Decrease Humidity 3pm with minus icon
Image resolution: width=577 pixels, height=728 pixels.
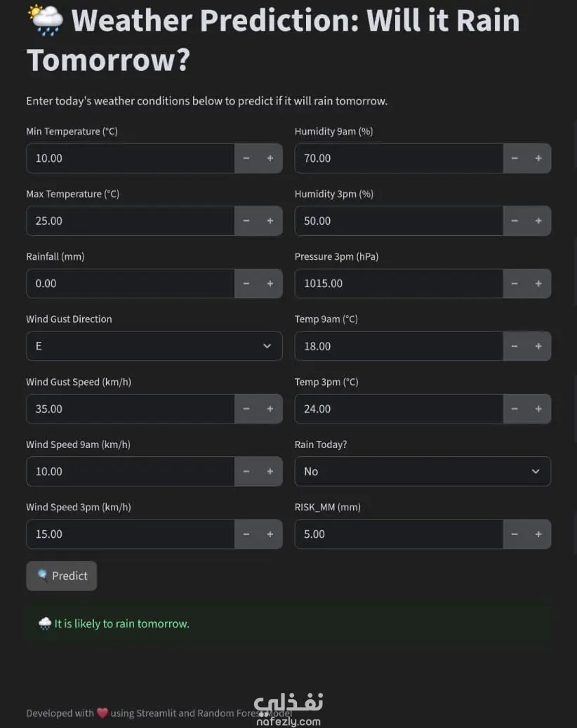(x=515, y=221)
